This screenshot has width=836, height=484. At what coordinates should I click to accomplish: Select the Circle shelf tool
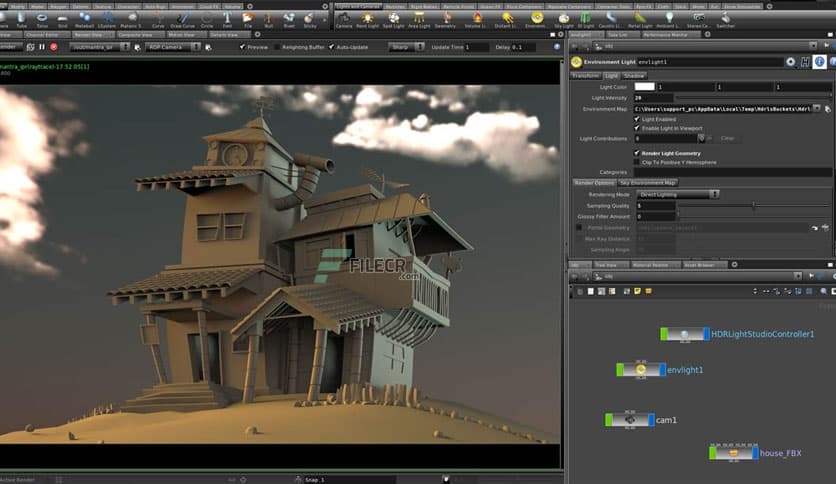[x=207, y=20]
